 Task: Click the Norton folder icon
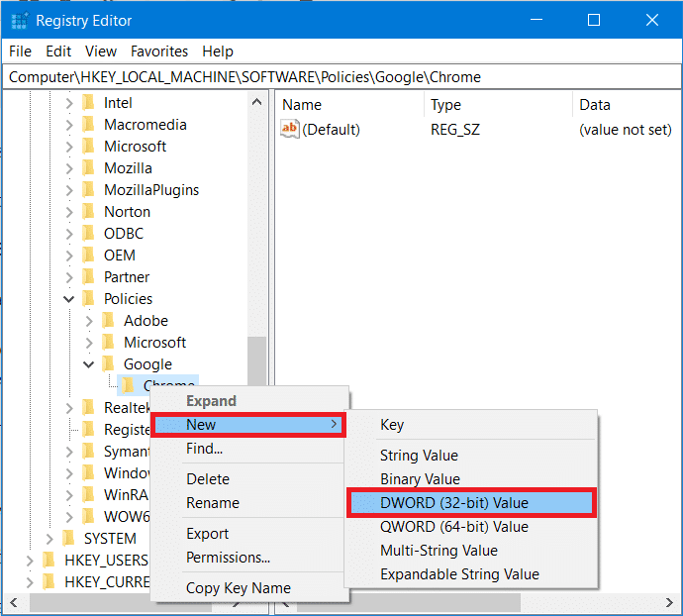(x=88, y=212)
